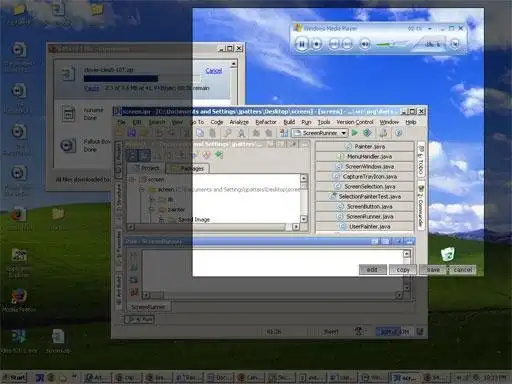Image resolution: width=512 pixels, height=384 pixels.
Task: Open UserPainter.java editor tab
Action: point(365,226)
